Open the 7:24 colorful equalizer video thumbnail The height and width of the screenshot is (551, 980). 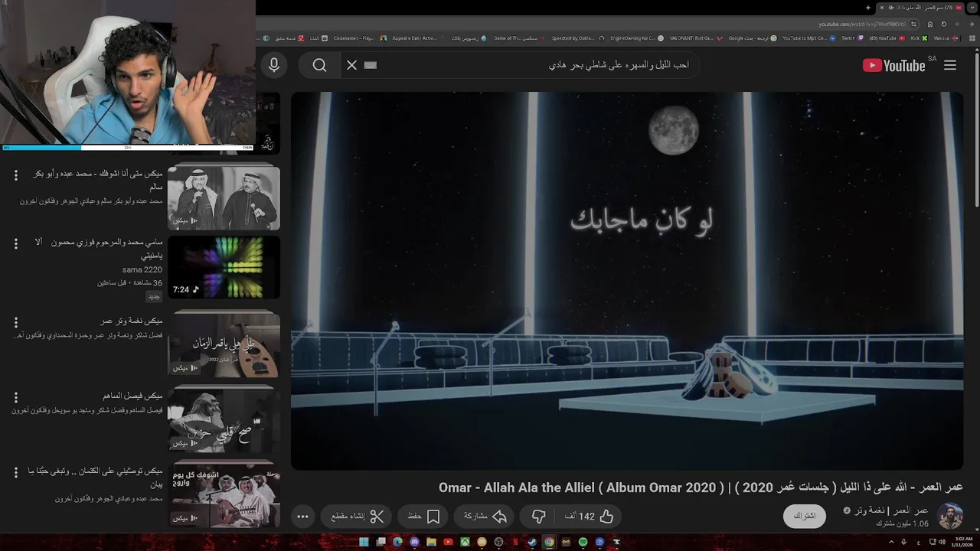(224, 266)
